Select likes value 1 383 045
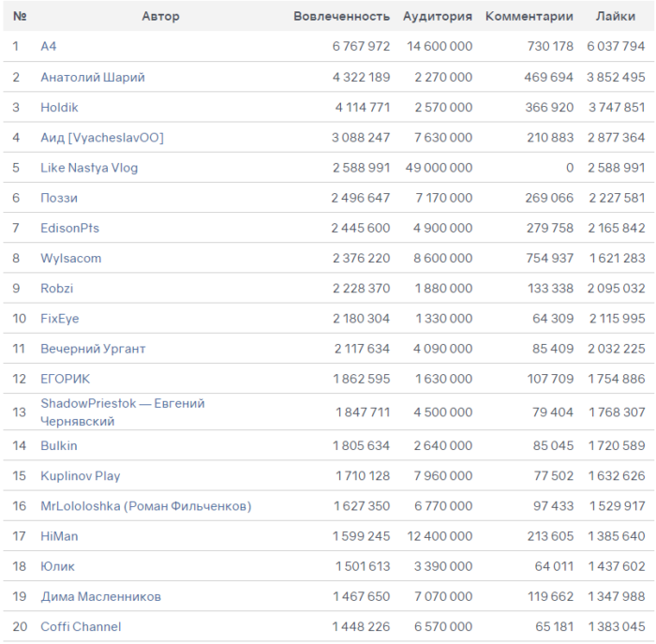 617,626
